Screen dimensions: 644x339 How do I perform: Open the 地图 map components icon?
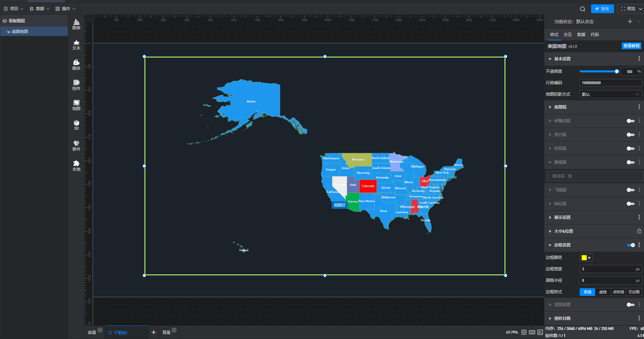point(76,105)
